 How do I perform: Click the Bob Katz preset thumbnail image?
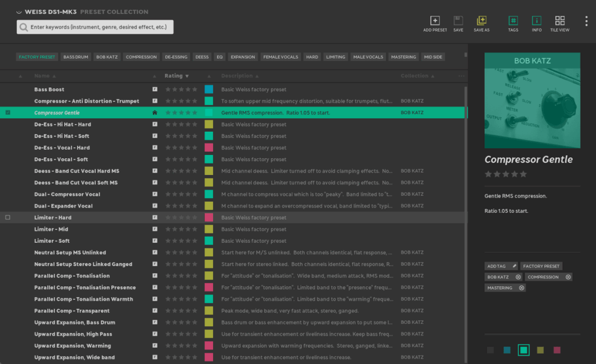[532, 100]
